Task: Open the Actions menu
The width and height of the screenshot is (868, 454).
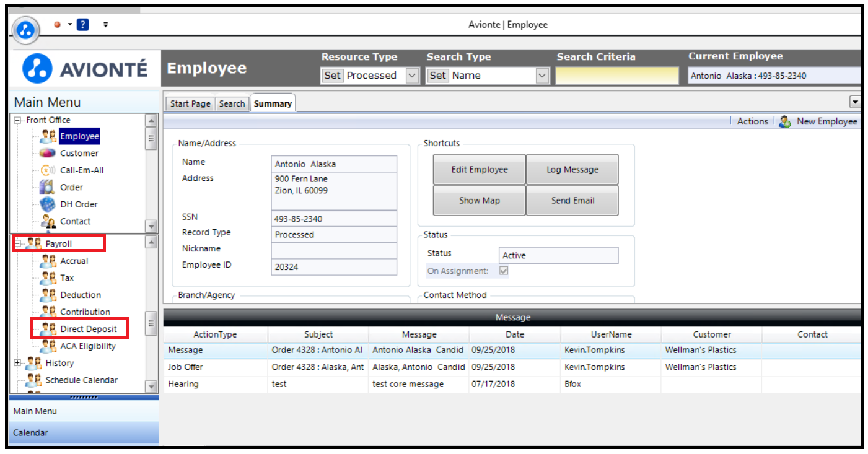Action: coord(753,121)
